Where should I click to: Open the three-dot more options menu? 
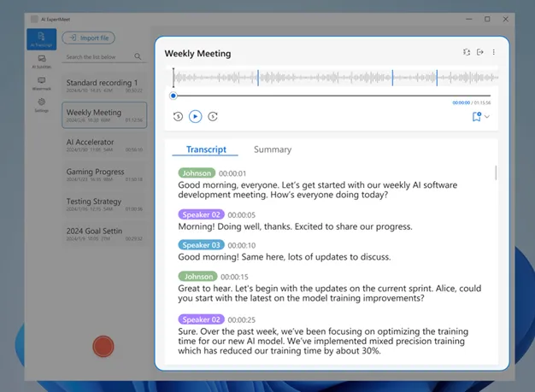(493, 52)
